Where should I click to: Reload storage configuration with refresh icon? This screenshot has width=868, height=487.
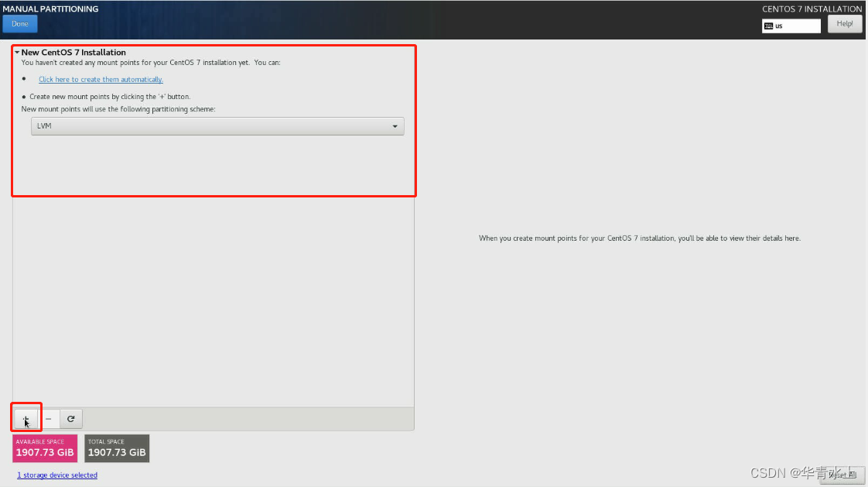click(x=71, y=419)
